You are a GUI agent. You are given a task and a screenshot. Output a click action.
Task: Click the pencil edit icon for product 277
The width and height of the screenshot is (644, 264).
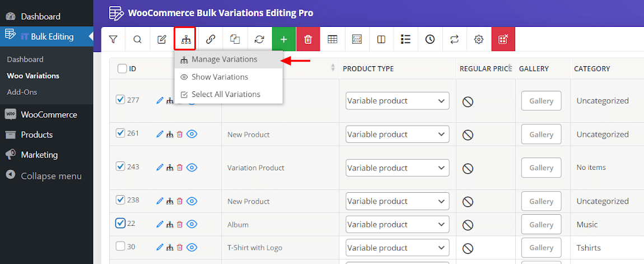160,101
